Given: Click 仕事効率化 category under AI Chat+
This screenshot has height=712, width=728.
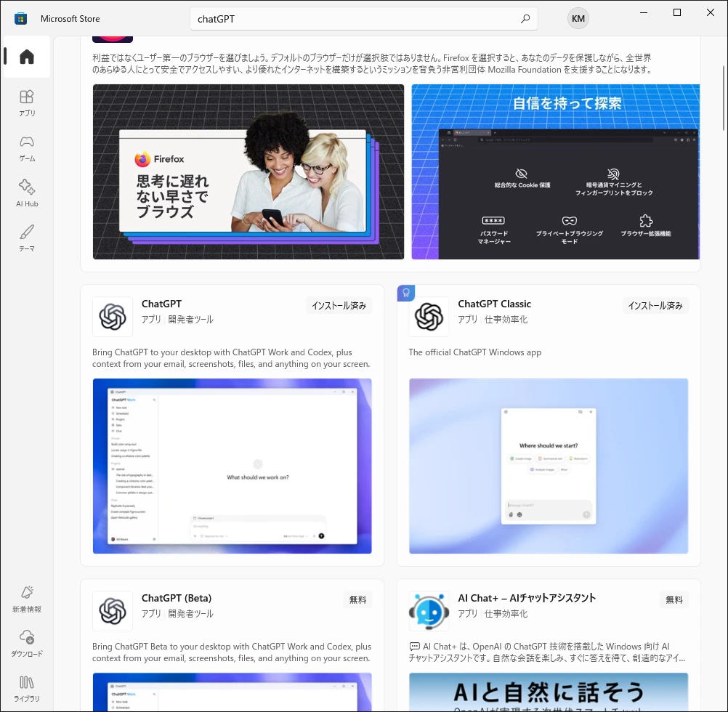Looking at the screenshot, I should click(x=506, y=614).
